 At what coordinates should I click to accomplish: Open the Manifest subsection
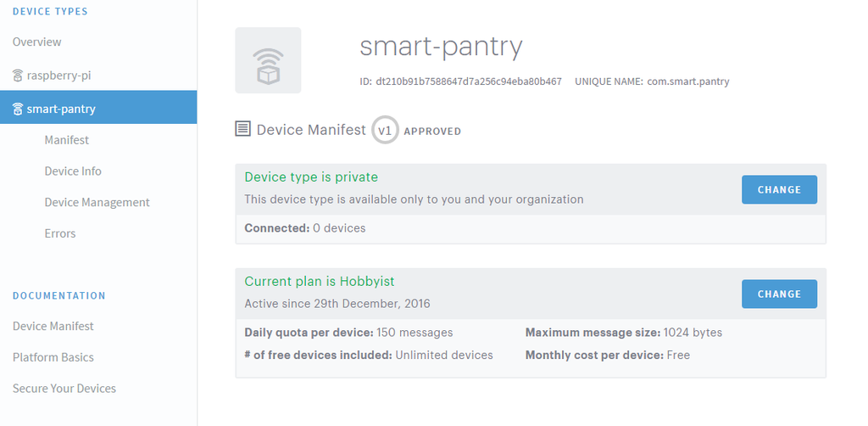(66, 140)
